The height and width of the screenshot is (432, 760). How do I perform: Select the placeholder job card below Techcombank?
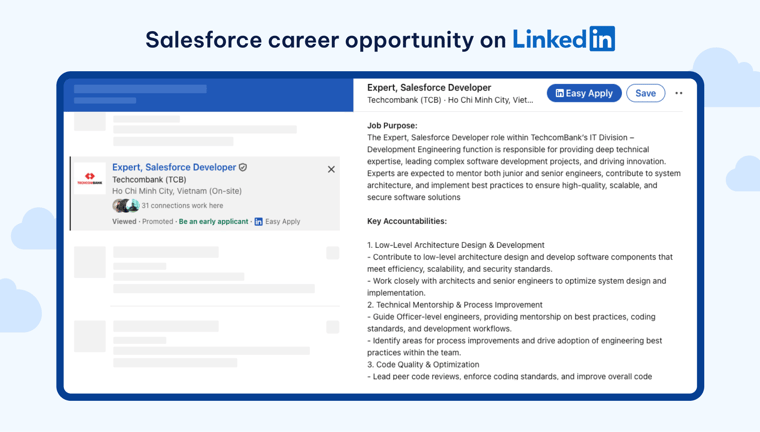click(205, 268)
